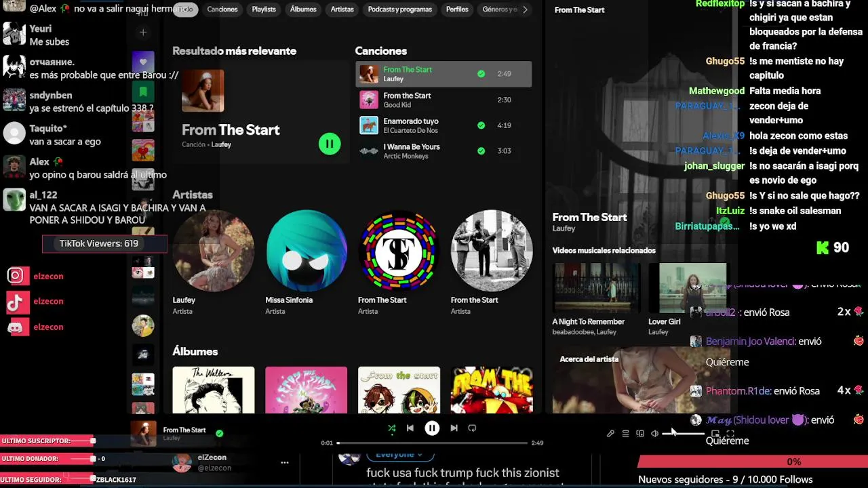The height and width of the screenshot is (488, 868).
Task: Mute the volume speaker icon
Action: click(x=654, y=434)
